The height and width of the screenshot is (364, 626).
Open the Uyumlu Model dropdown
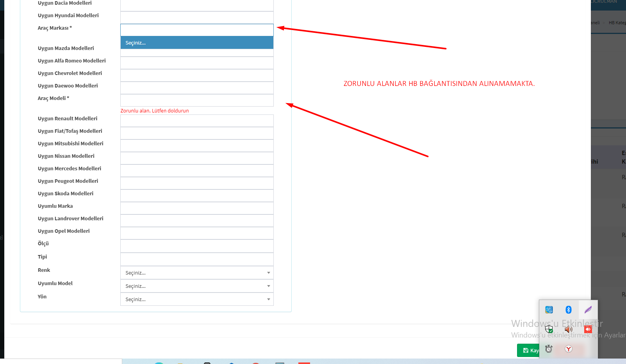[x=197, y=286]
